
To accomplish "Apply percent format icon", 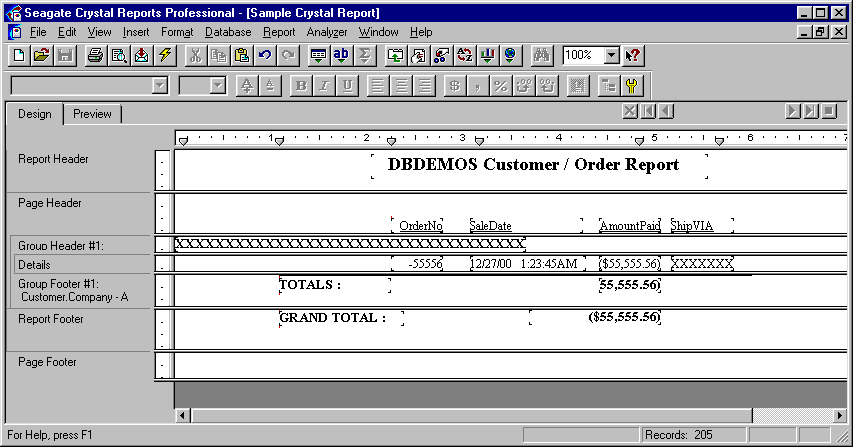I will [x=500, y=86].
